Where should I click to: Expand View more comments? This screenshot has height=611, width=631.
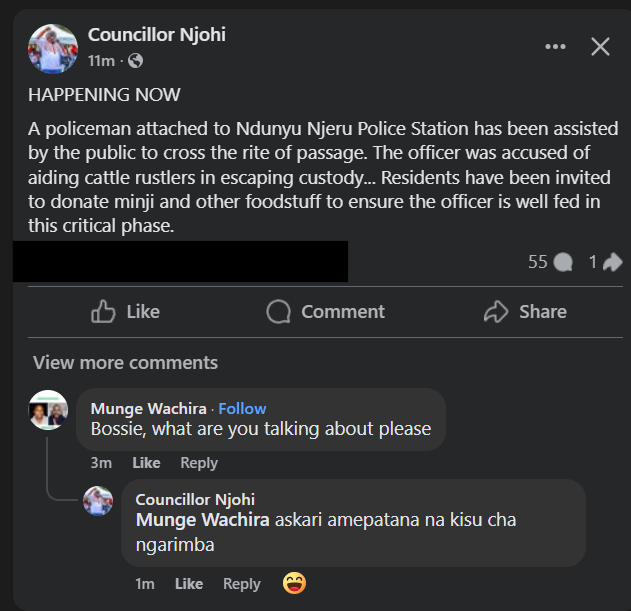[125, 362]
